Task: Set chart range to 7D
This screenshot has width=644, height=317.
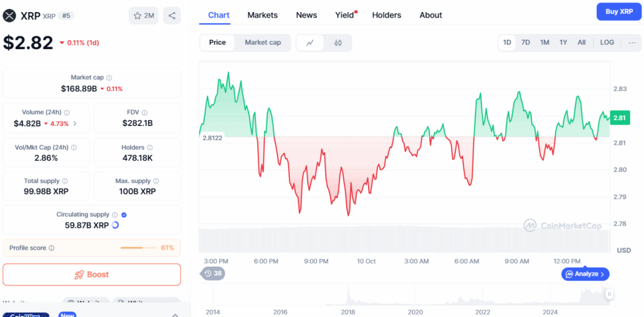Action: coord(526,43)
